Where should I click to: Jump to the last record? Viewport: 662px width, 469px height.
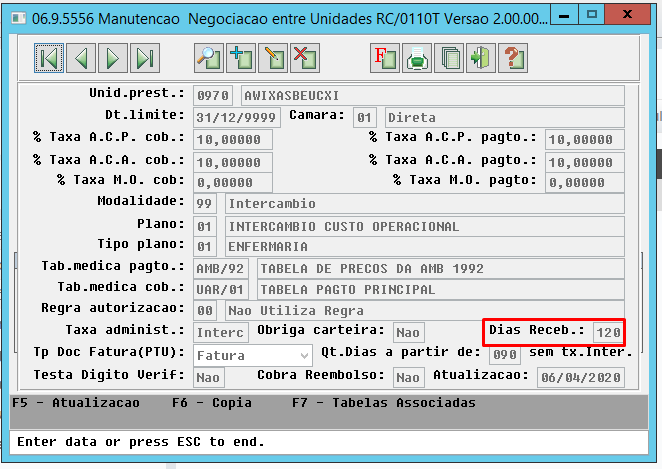145,58
